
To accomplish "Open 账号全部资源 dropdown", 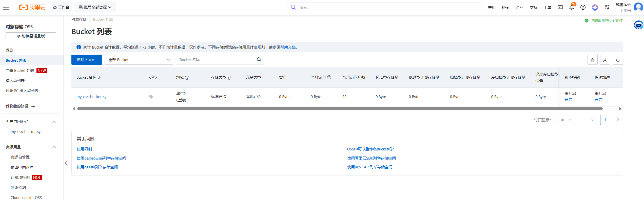I will (x=95, y=7).
